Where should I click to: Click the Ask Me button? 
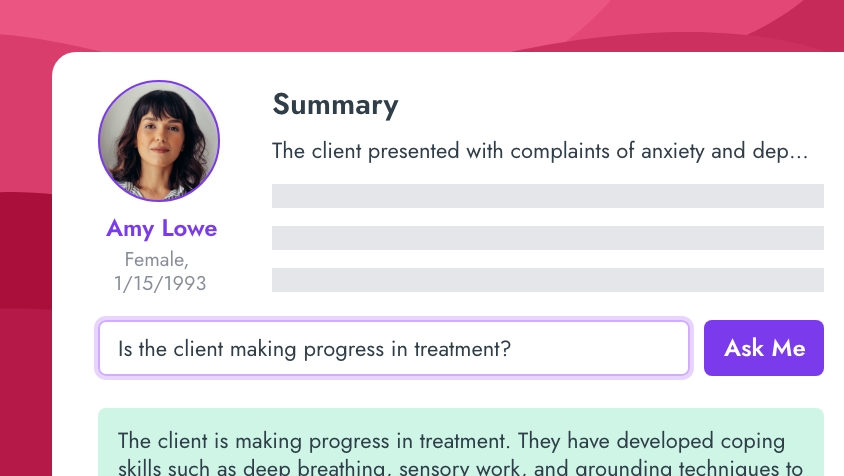click(764, 348)
